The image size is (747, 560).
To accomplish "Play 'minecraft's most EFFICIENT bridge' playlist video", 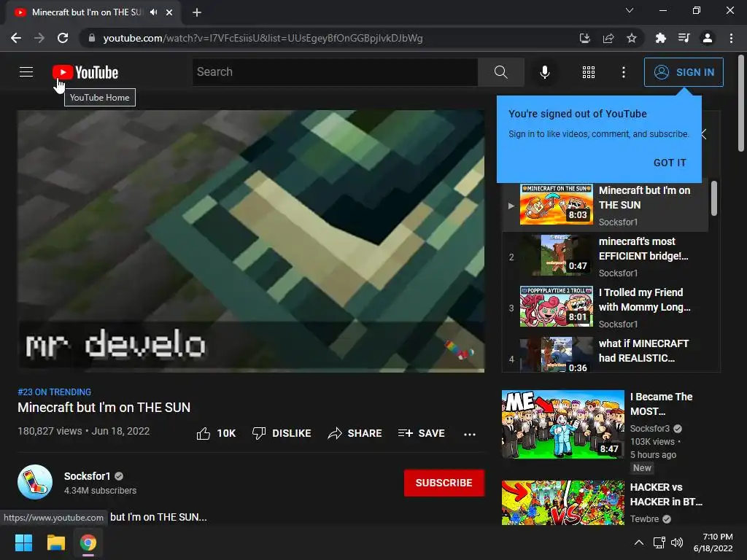I will 605,257.
